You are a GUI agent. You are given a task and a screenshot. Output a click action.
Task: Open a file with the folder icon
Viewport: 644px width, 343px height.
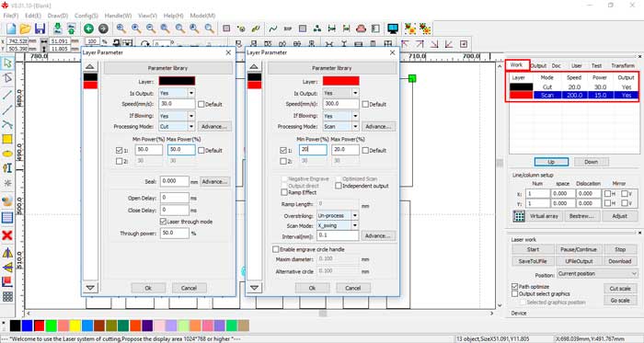[x=26, y=29]
